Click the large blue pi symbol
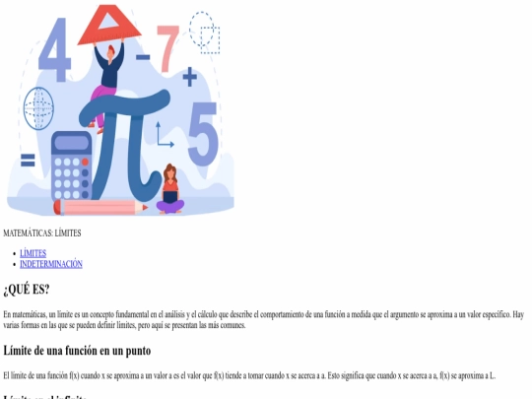The height and width of the screenshot is (399, 532). pos(124,144)
